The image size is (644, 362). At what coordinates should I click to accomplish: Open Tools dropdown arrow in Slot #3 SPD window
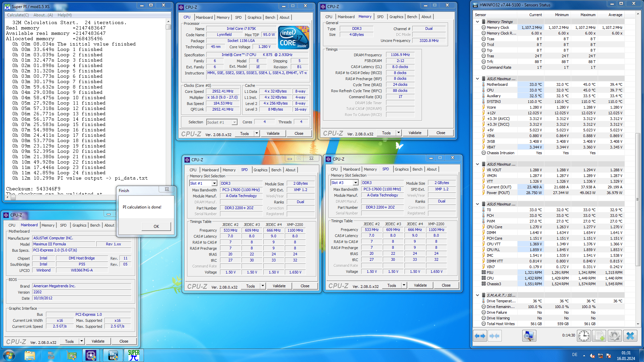tap(404, 285)
